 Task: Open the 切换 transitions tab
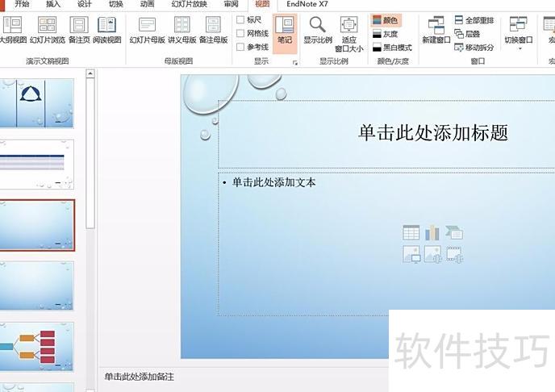(115, 4)
